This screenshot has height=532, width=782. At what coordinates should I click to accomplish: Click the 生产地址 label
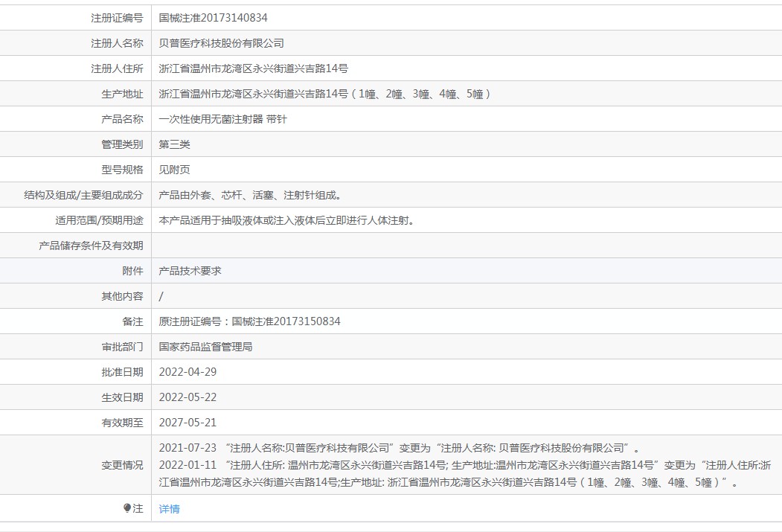point(122,94)
